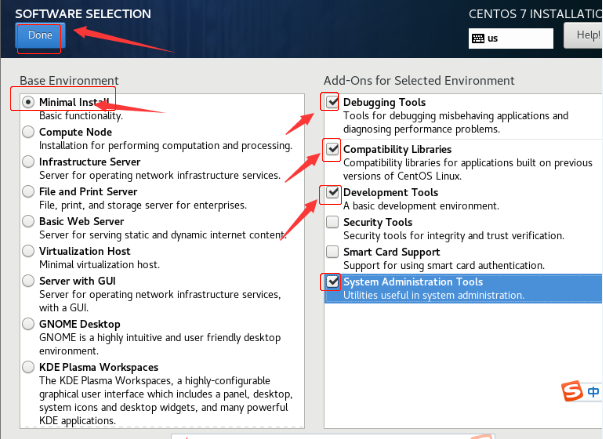Choose the Basic Web Server radio button
Image resolution: width=603 pixels, height=439 pixels.
[x=28, y=221]
